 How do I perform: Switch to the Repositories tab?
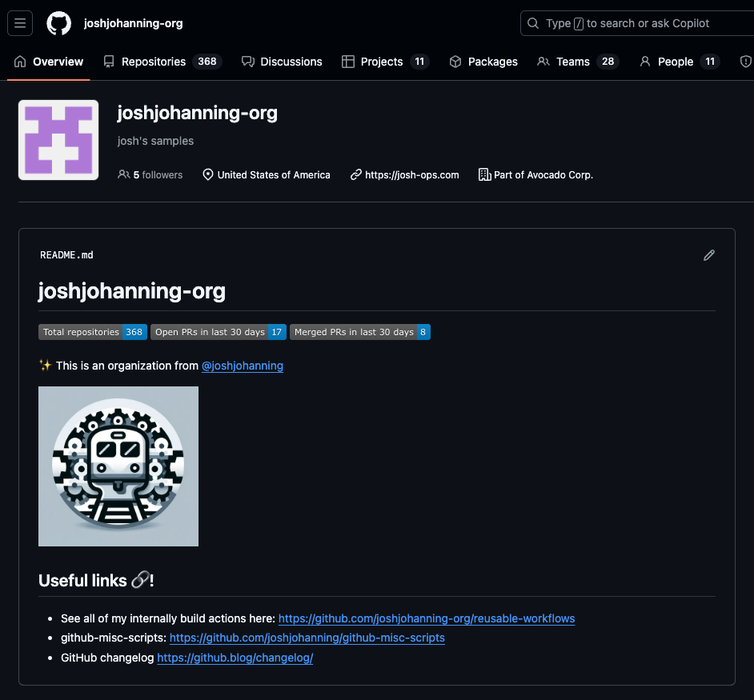(161, 62)
